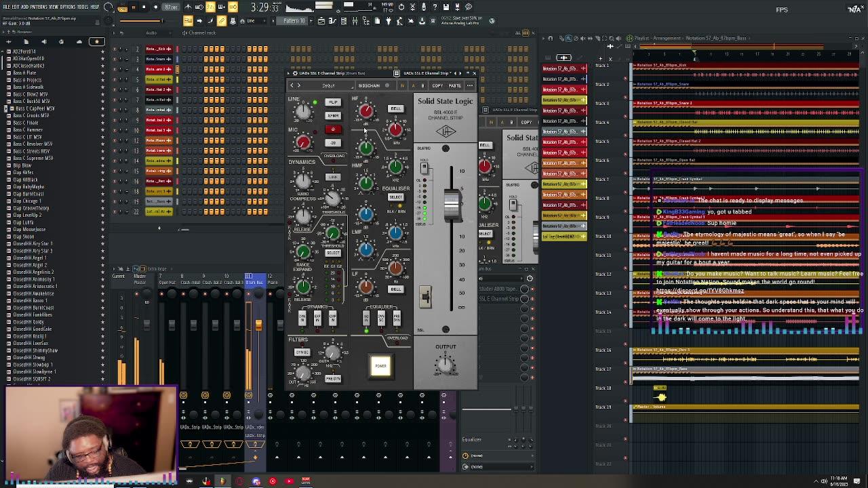Click the dynamics SELECT button
Image resolution: width=868 pixels, height=488 pixels.
(333, 253)
